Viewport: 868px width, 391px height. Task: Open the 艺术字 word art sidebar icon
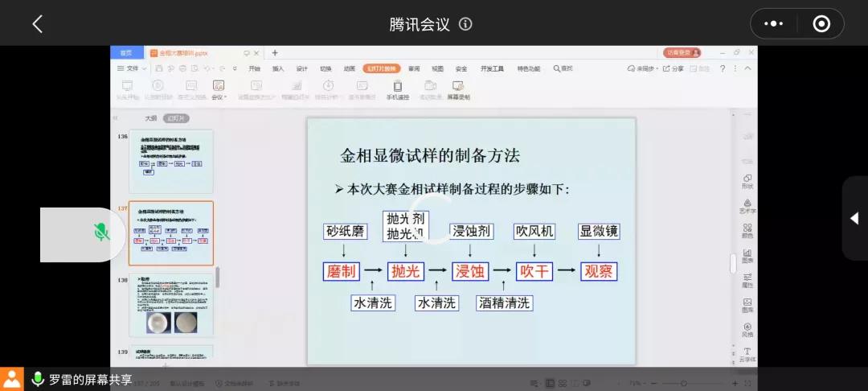pyautogui.click(x=747, y=207)
